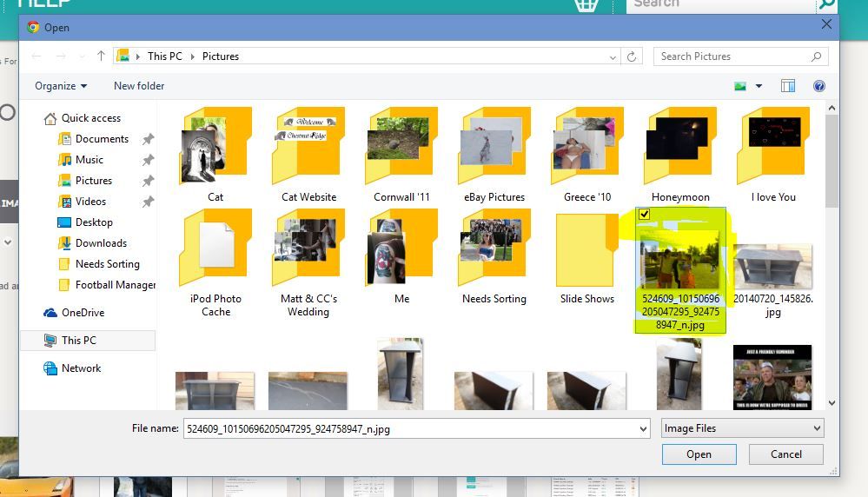868x497 pixels.
Task: Expand the breadcrumb arrow after This PC
Action: click(x=193, y=56)
